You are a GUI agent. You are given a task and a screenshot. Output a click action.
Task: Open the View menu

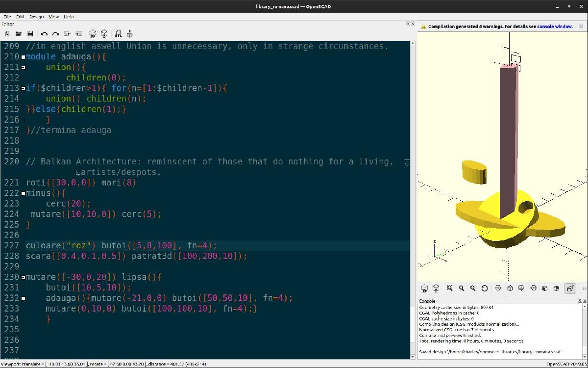(x=53, y=16)
